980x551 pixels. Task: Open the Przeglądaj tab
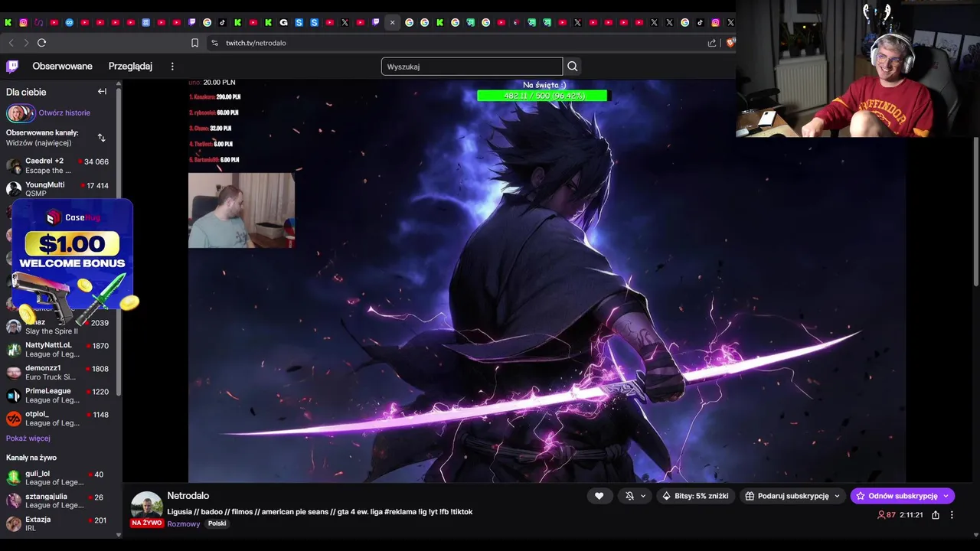[x=130, y=67]
